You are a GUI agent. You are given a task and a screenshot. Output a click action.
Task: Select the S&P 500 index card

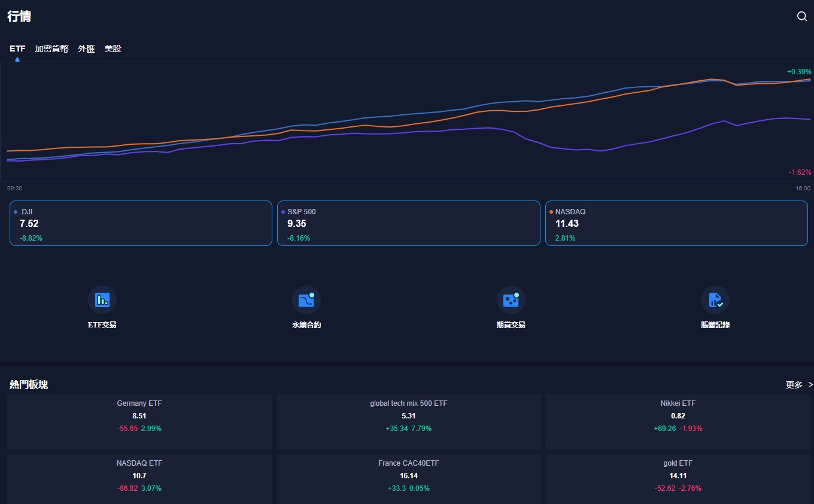(x=408, y=223)
